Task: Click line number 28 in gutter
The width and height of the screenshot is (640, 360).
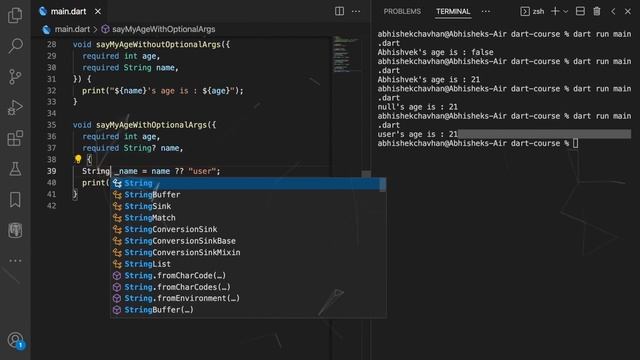Action: click(x=51, y=44)
